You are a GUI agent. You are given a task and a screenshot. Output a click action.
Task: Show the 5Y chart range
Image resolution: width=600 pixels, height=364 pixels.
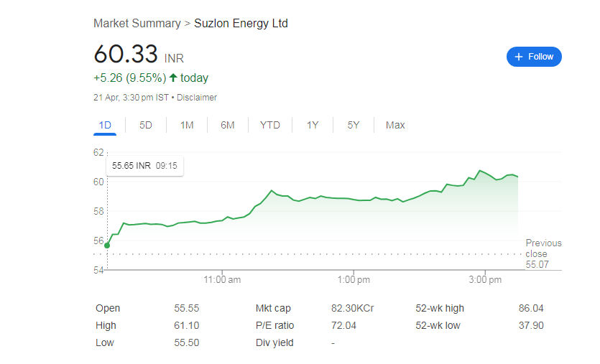pos(354,126)
